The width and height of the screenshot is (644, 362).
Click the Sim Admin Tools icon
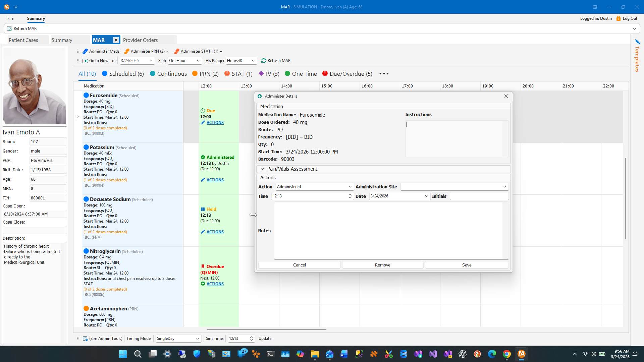point(85,339)
